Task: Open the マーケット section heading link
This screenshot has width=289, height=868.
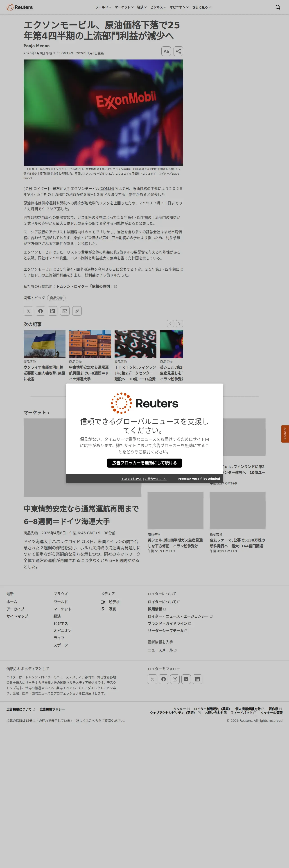Action: [x=36, y=412]
